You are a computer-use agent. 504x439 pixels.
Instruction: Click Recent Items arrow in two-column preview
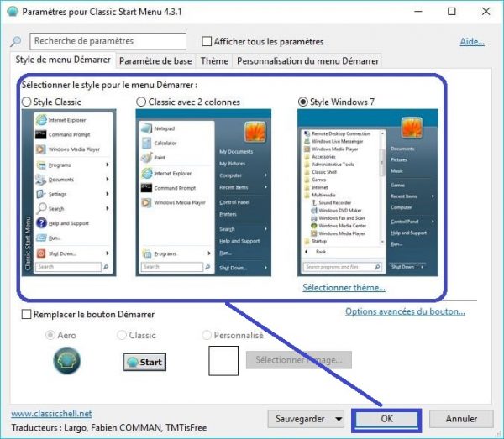pyautogui.click(x=265, y=187)
